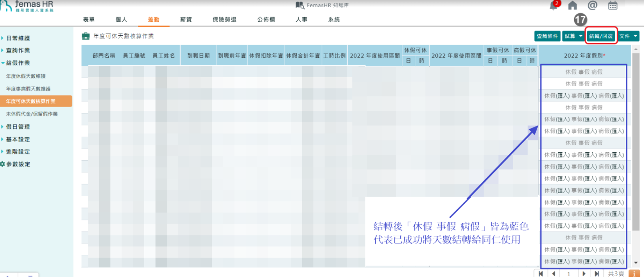Click the 工時比例 column header
644x277 pixels.
click(334, 55)
